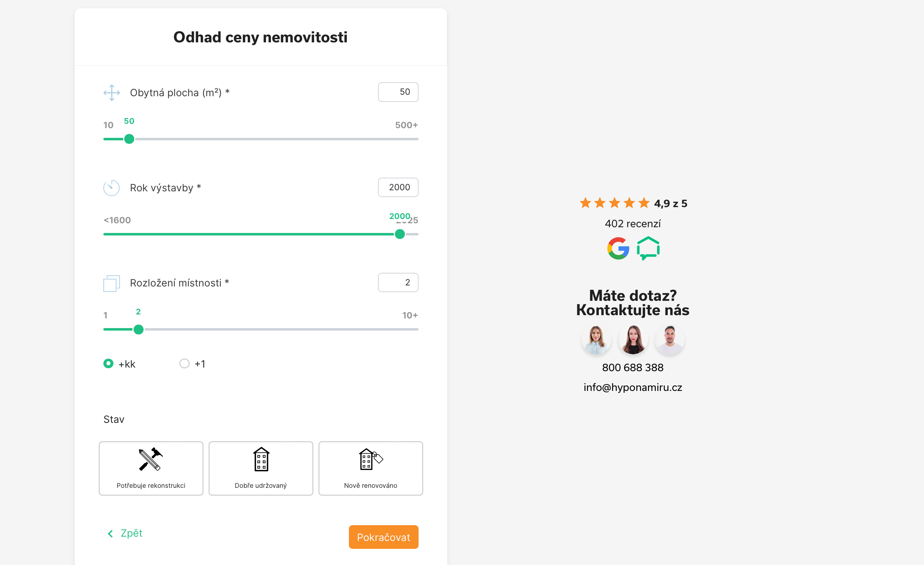Click the phone number 800 688 388
The width and height of the screenshot is (924, 565).
pyautogui.click(x=633, y=368)
